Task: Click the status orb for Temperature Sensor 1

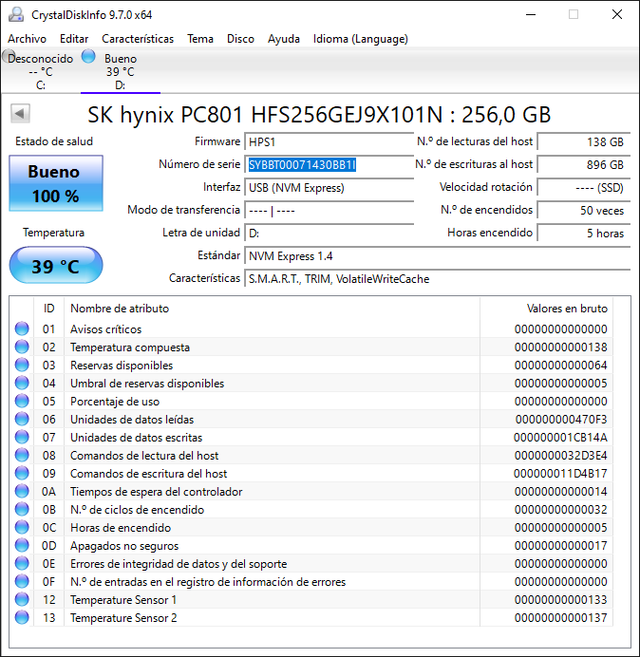Action: [22, 599]
